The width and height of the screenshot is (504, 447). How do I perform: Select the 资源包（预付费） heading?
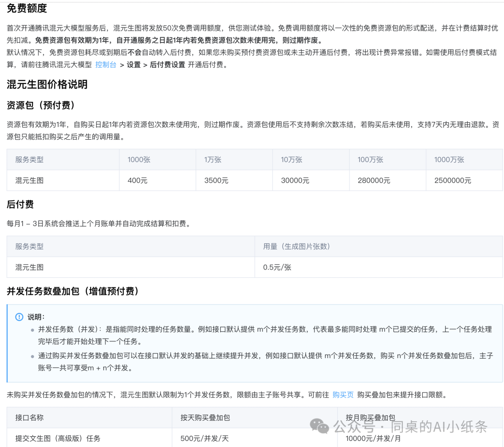click(x=41, y=105)
